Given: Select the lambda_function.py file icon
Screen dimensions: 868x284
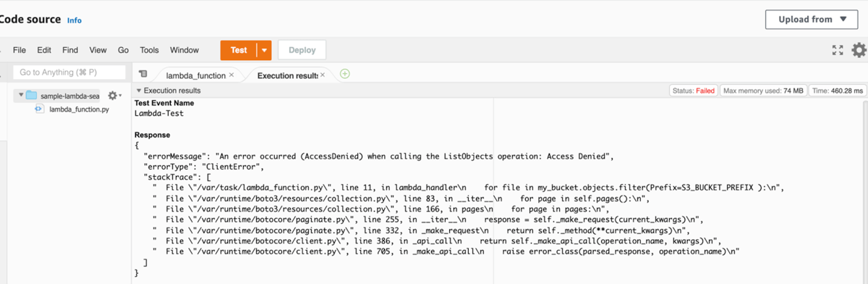Looking at the screenshot, I should [39, 109].
